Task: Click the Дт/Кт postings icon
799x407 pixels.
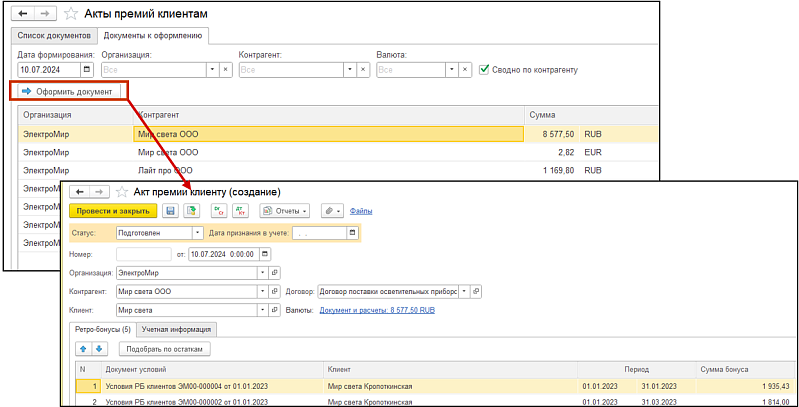Action: [239, 210]
